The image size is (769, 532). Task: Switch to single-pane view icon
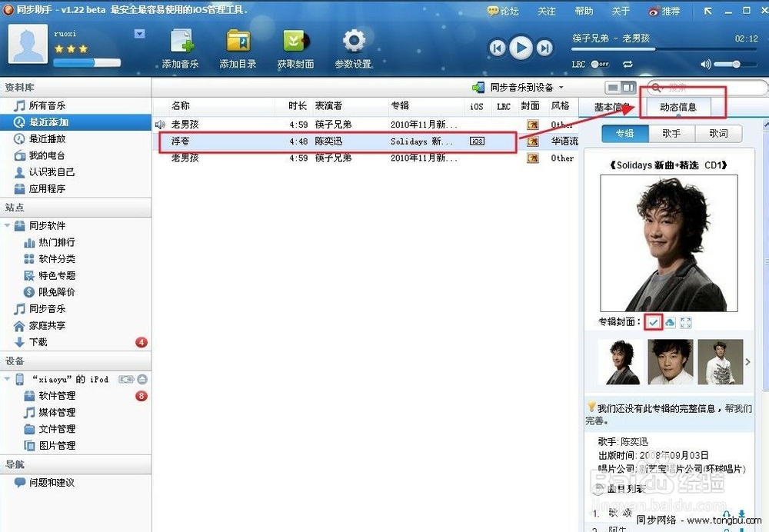click(613, 88)
